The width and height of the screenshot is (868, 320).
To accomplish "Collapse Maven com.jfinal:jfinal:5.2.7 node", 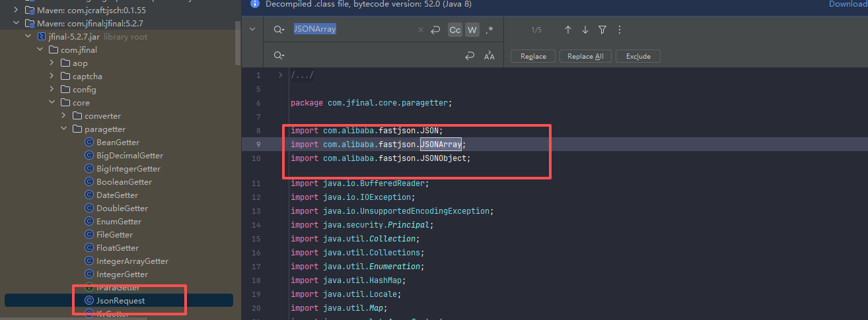I will [17, 23].
